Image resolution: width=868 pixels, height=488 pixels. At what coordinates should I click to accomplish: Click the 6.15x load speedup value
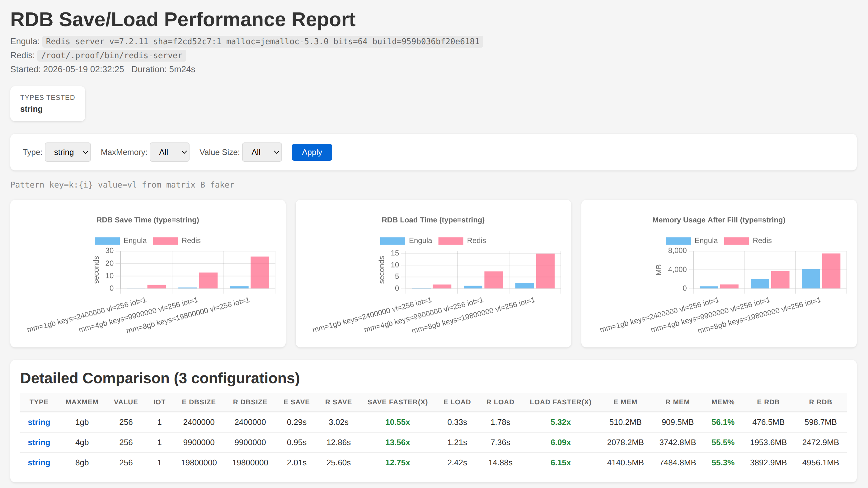(561, 462)
